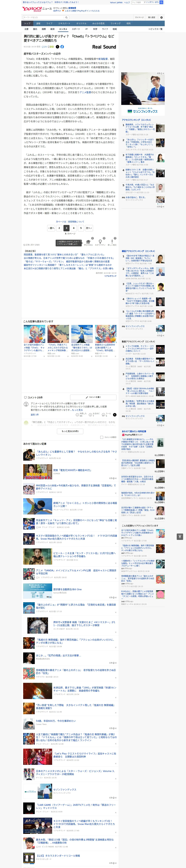The width and height of the screenshot is (186, 868).
Task: Select the スポーツ category tab
Action: [76, 29]
